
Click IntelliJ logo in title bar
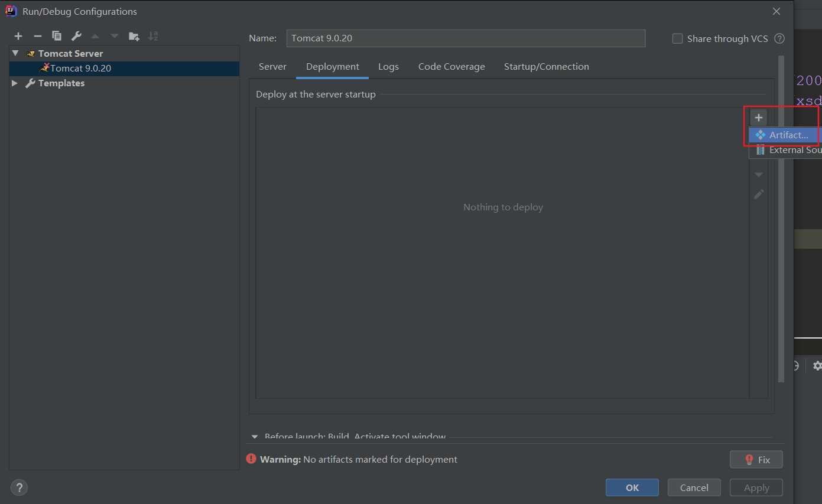[11, 11]
